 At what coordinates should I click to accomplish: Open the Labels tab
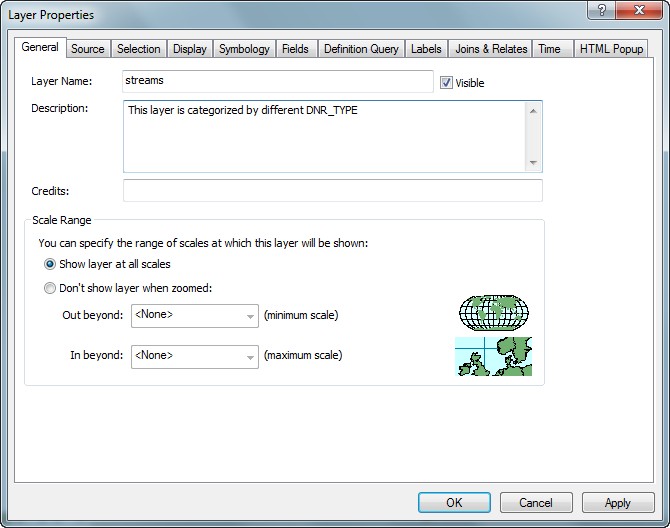tap(426, 49)
